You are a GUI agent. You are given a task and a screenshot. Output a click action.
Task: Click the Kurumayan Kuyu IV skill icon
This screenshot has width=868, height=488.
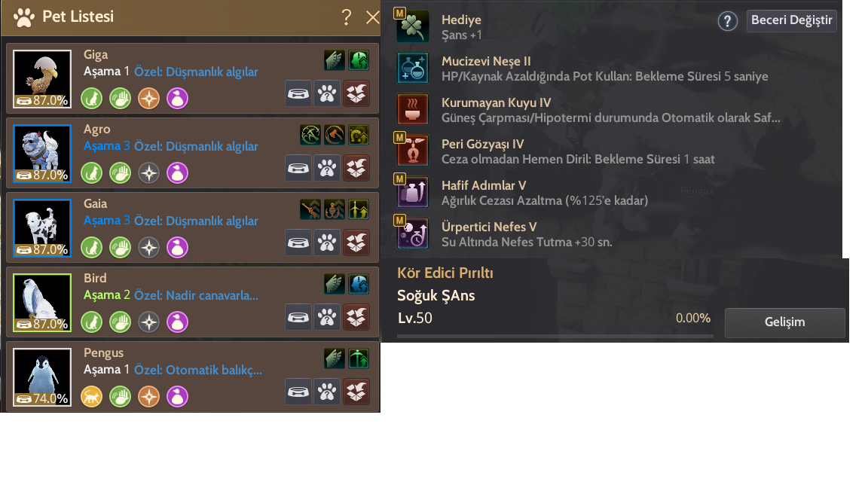pos(413,109)
